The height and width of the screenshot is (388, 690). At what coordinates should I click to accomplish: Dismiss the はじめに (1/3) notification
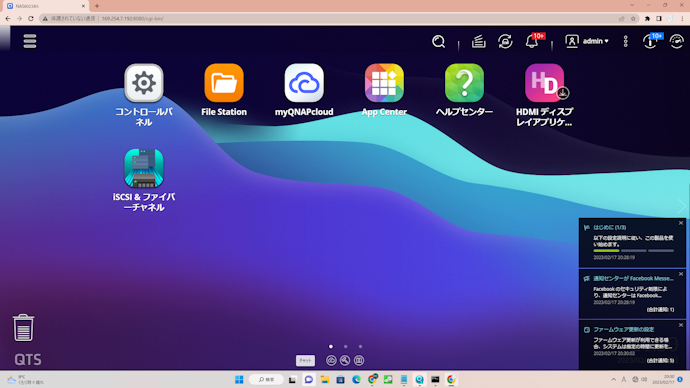pyautogui.click(x=681, y=223)
